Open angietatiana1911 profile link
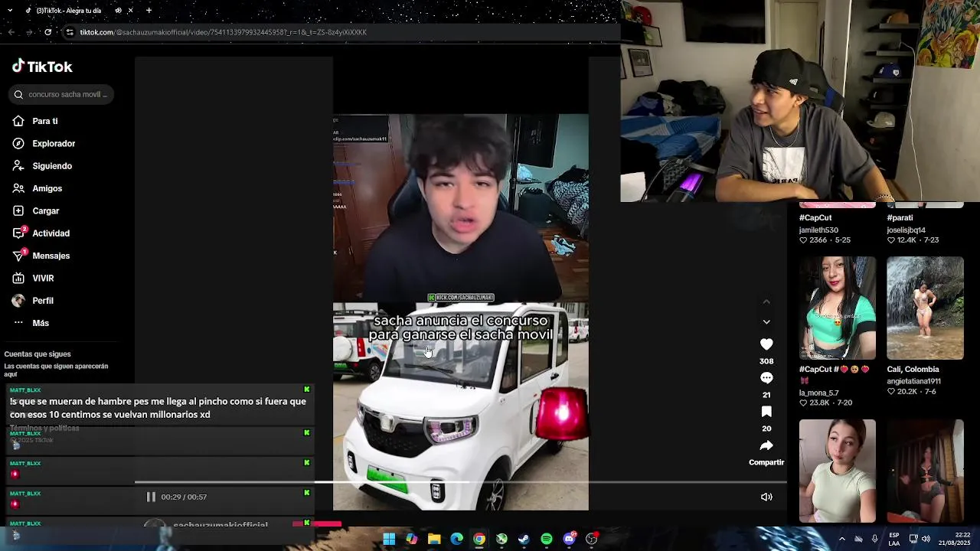The image size is (980, 551). click(914, 381)
